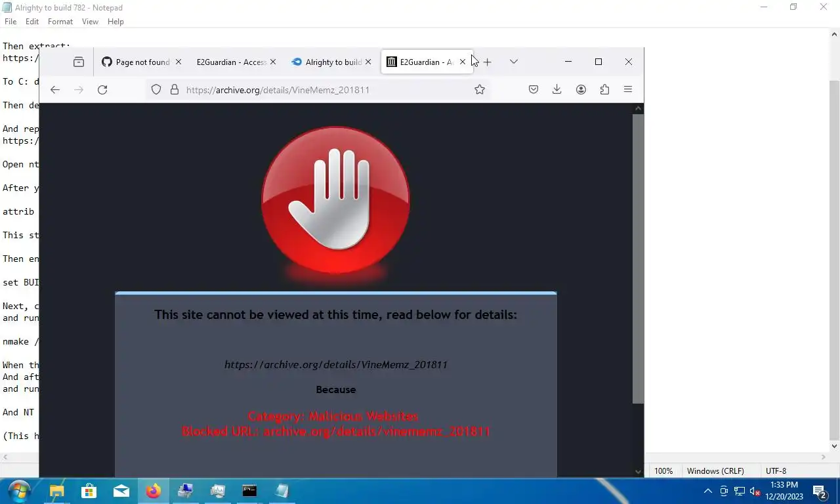This screenshot has width=840, height=504.
Task: Click the blocked URL in italics
Action: tap(336, 365)
